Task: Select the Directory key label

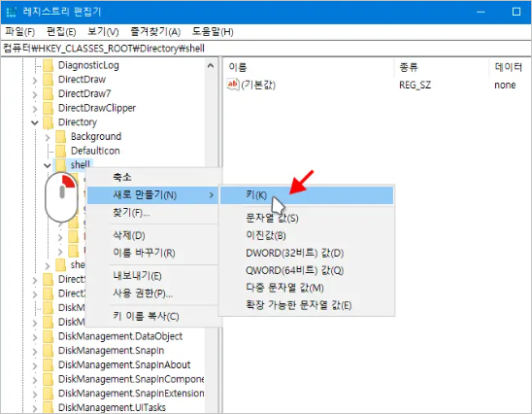Action: [78, 122]
